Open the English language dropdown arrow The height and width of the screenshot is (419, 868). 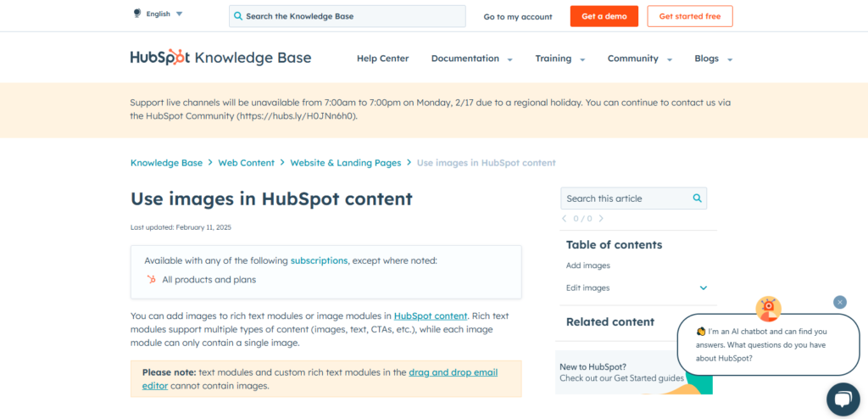179,14
